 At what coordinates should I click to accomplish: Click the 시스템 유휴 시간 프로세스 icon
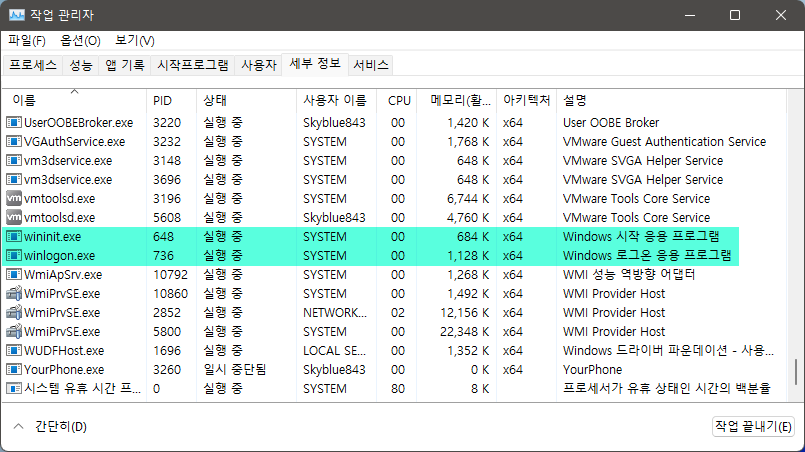click(x=14, y=388)
